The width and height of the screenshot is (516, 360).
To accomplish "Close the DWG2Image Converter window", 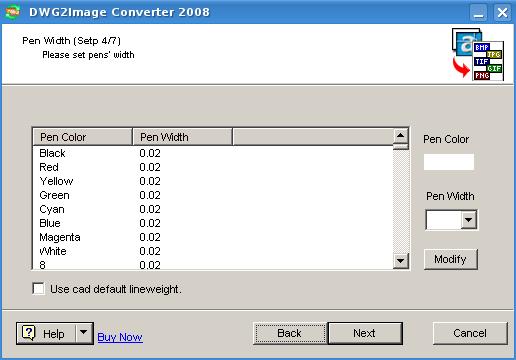I will tap(502, 13).
